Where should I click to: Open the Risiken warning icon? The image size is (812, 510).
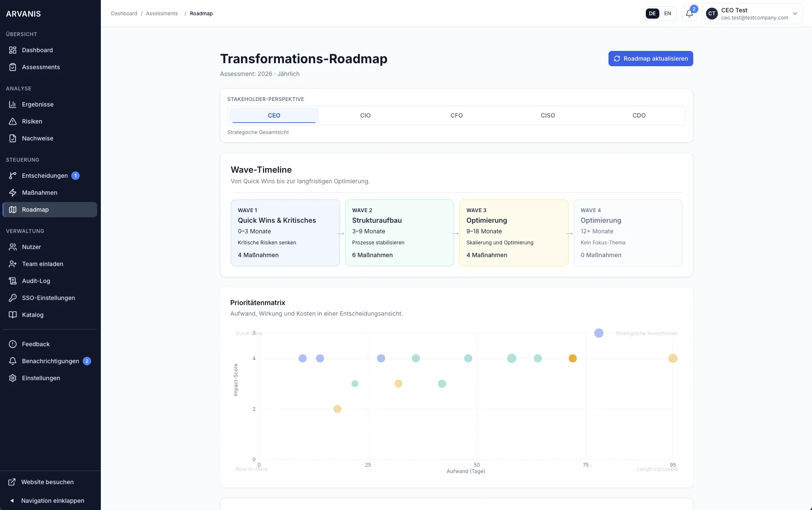coord(13,121)
